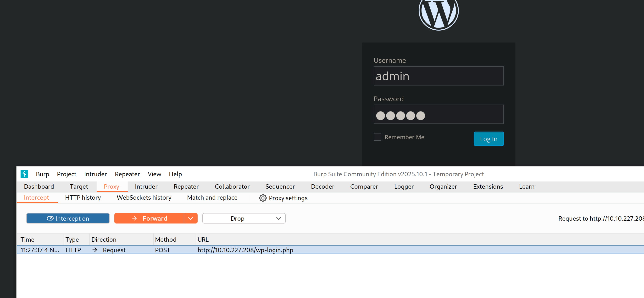This screenshot has height=298, width=644.
Task: Switch to the Repeater tab
Action: click(x=186, y=186)
